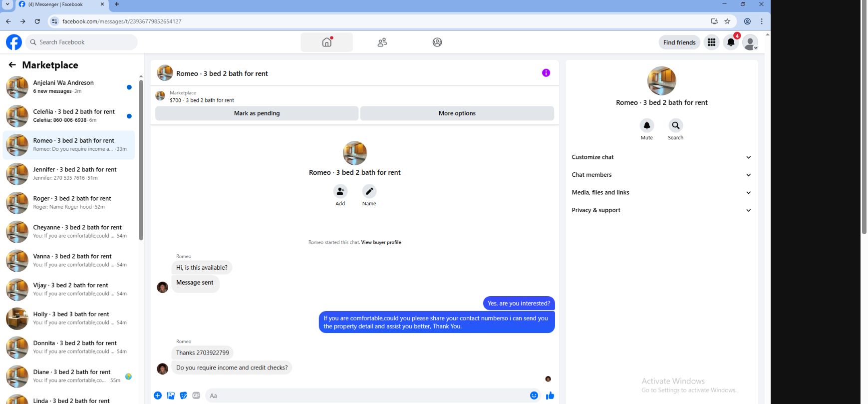Screen dimensions: 868x404
Task: Click the 'Hi, is this available?' message
Action: pos(202,268)
